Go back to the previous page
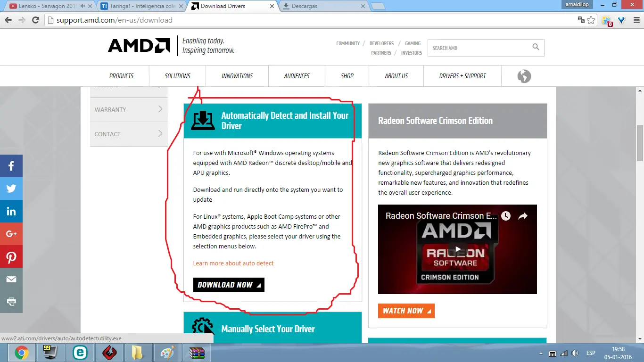 (x=8, y=20)
